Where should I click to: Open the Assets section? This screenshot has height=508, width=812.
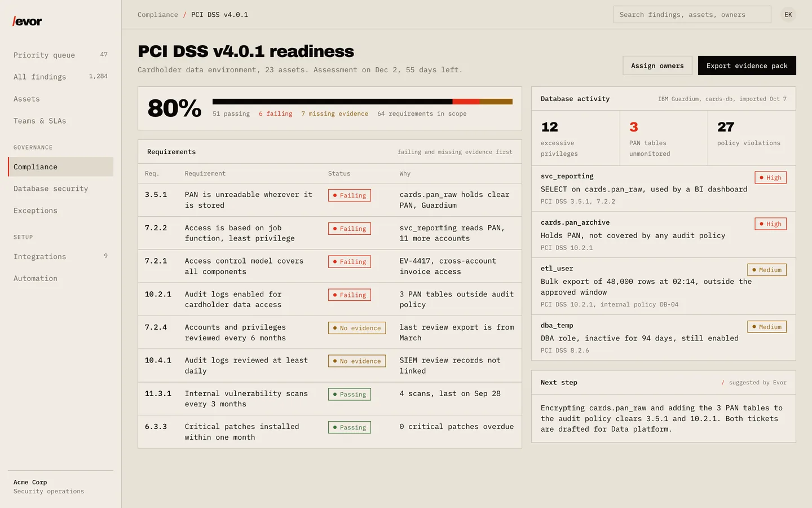(x=60, y=99)
